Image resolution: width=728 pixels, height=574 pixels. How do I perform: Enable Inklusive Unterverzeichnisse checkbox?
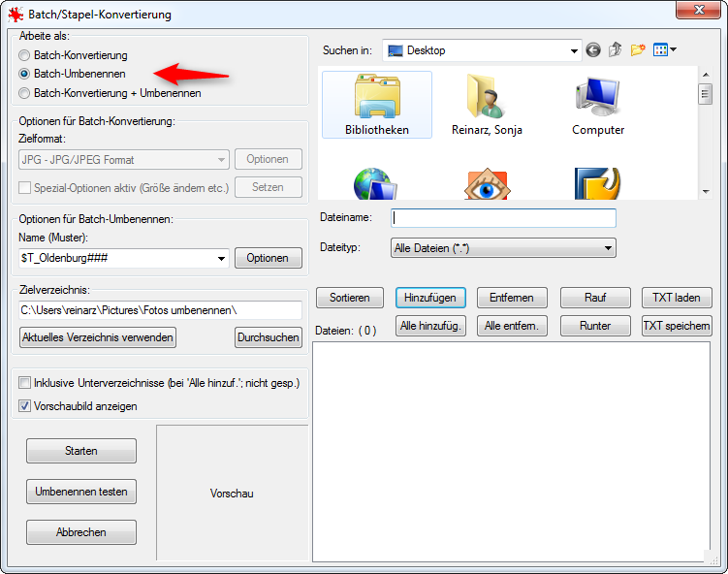24,383
